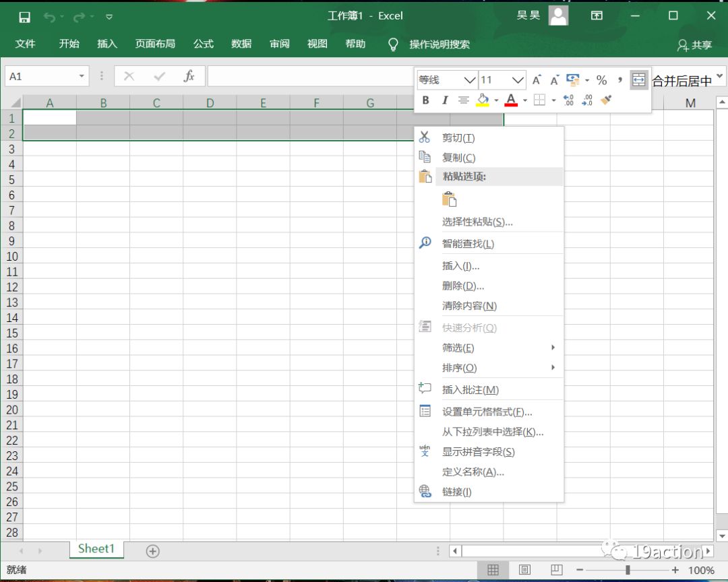Image resolution: width=728 pixels, height=582 pixels.
Task: Toggle italic in mini toolbar
Action: (x=444, y=100)
